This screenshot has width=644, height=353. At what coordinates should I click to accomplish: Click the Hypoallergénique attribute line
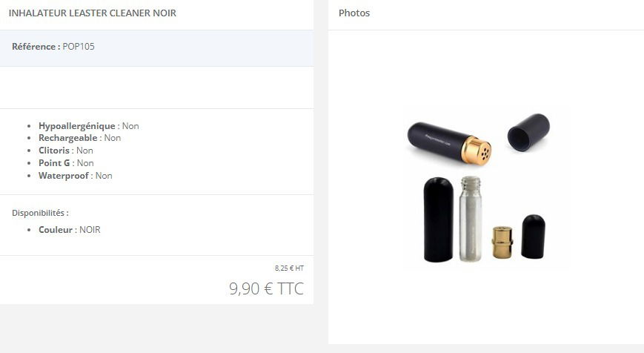(x=89, y=126)
